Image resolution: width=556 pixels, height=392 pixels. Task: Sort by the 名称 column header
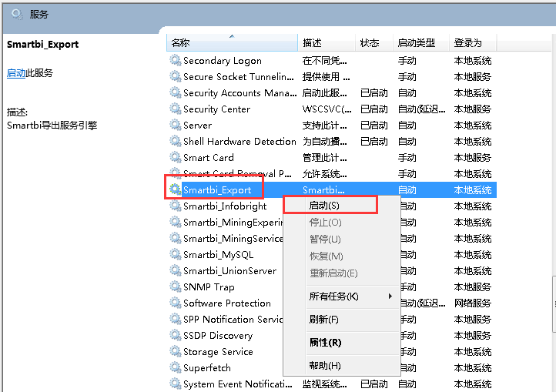232,43
